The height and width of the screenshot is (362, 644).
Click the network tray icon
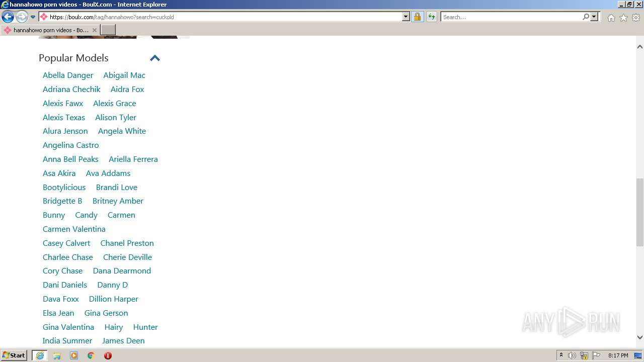[584, 355]
